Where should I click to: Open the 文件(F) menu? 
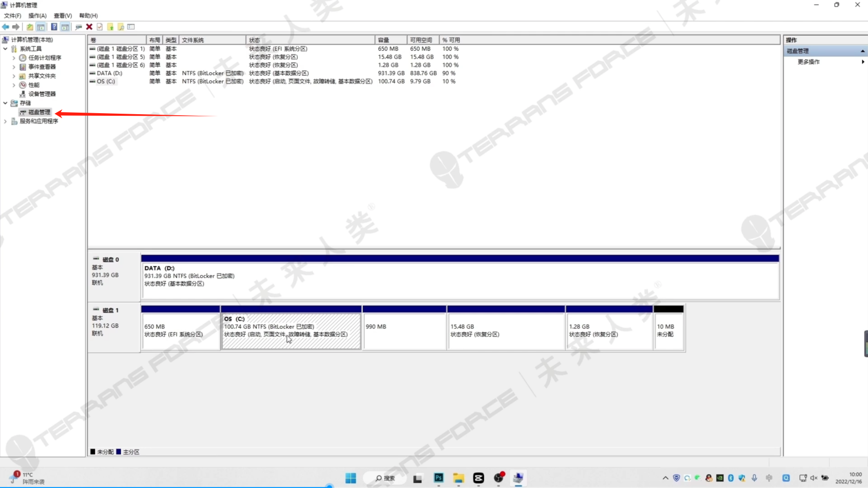[12, 16]
